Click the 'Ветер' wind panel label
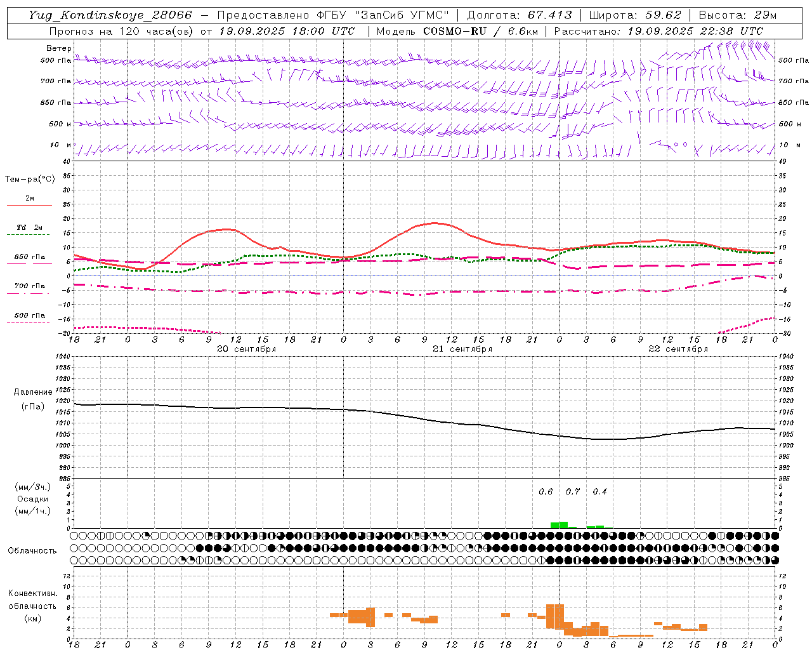This screenshot has height=650, width=812. [59, 48]
